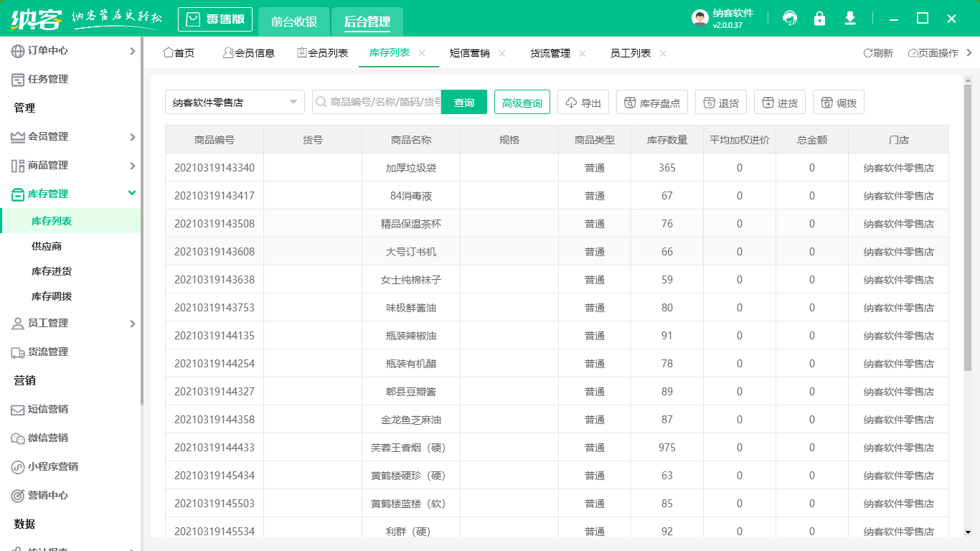The width and height of the screenshot is (980, 551).
Task: Open the 页面操作 page actions menu
Action: coord(933,52)
